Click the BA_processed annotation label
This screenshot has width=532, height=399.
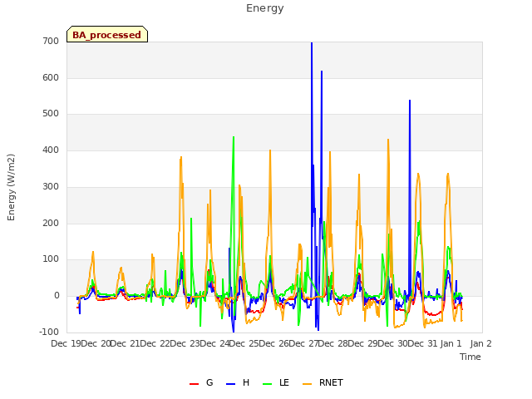tap(107, 35)
